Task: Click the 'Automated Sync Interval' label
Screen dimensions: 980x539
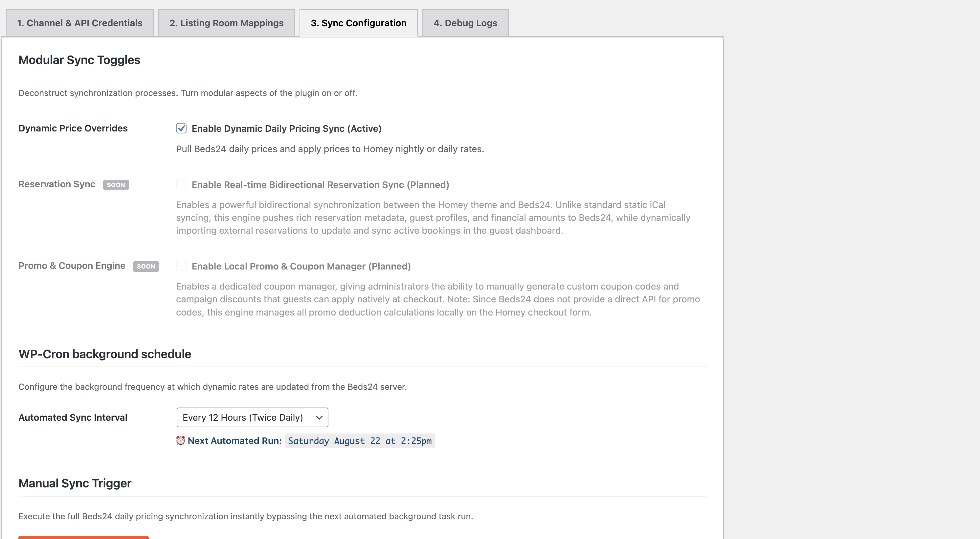Action: pyautogui.click(x=73, y=418)
